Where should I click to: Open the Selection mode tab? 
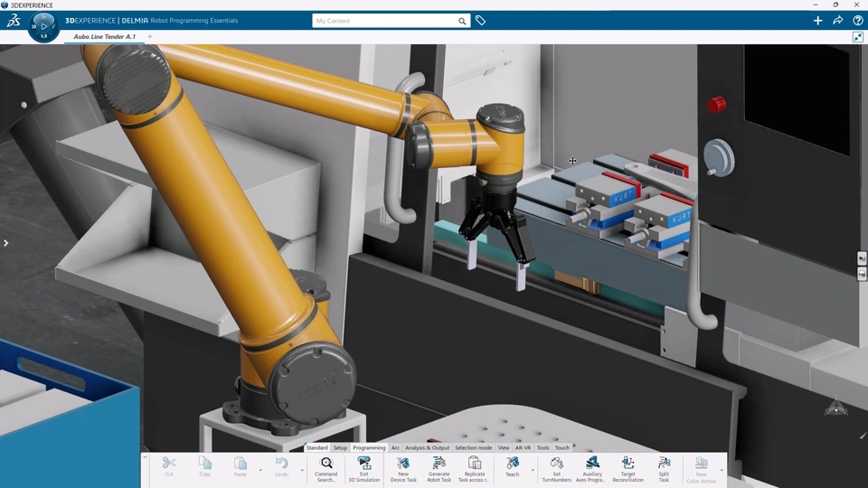(x=473, y=447)
